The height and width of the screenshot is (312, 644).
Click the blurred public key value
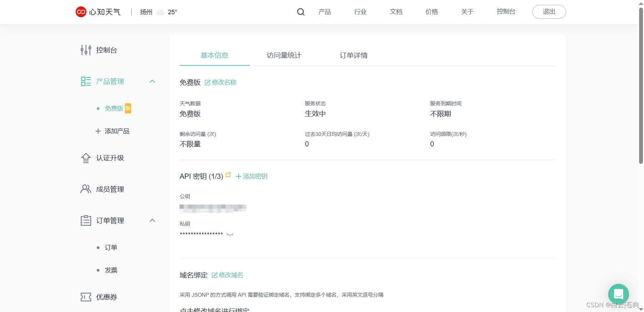point(213,208)
